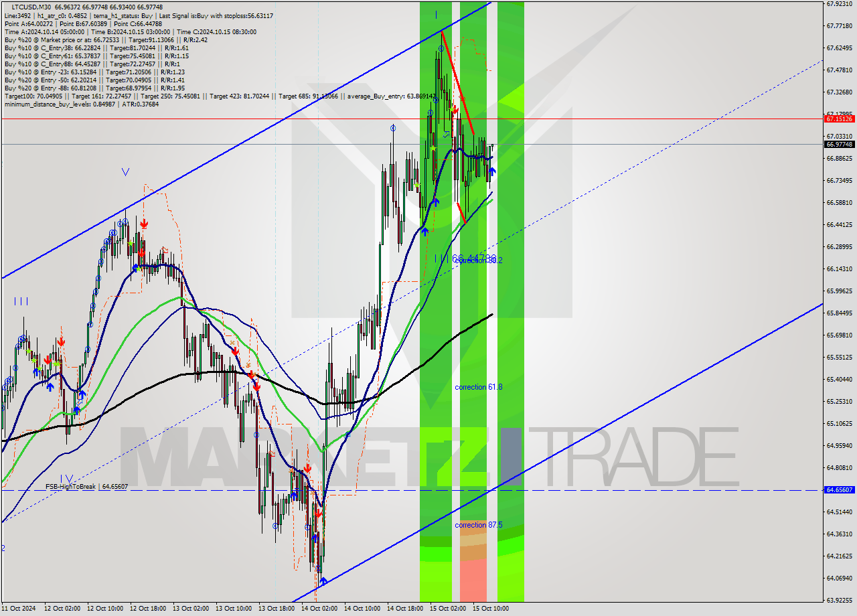Screen dimensions: 857x616
Task: Click the blue 64.65607 price tag
Action: coord(840,490)
